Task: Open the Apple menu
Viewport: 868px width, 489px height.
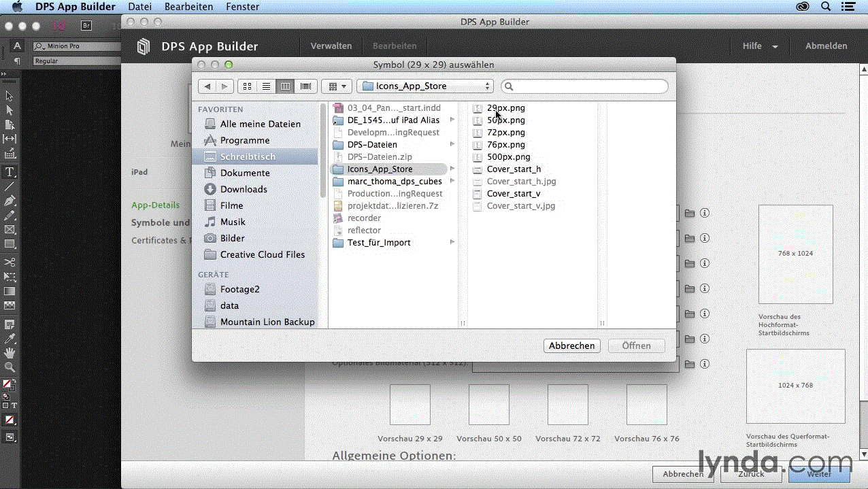Action: [18, 7]
